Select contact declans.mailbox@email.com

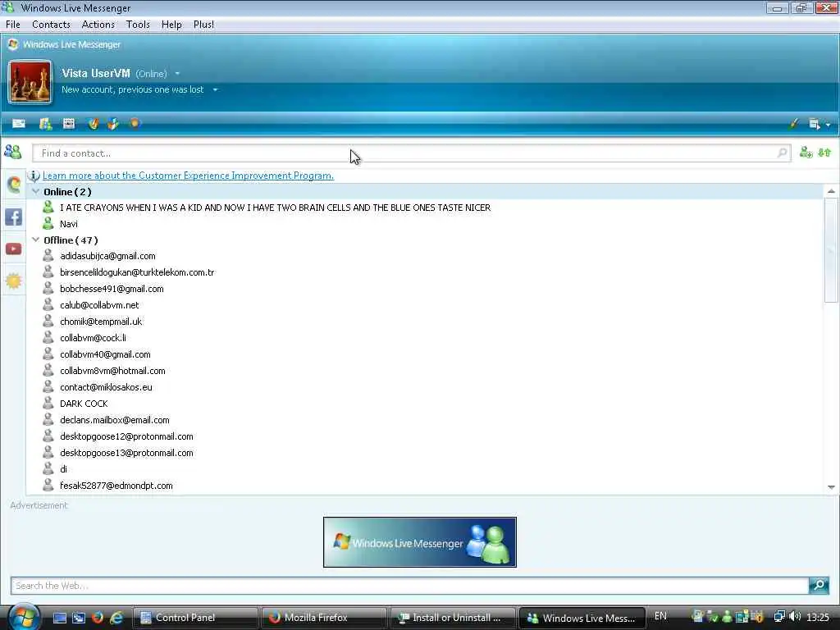click(x=115, y=420)
